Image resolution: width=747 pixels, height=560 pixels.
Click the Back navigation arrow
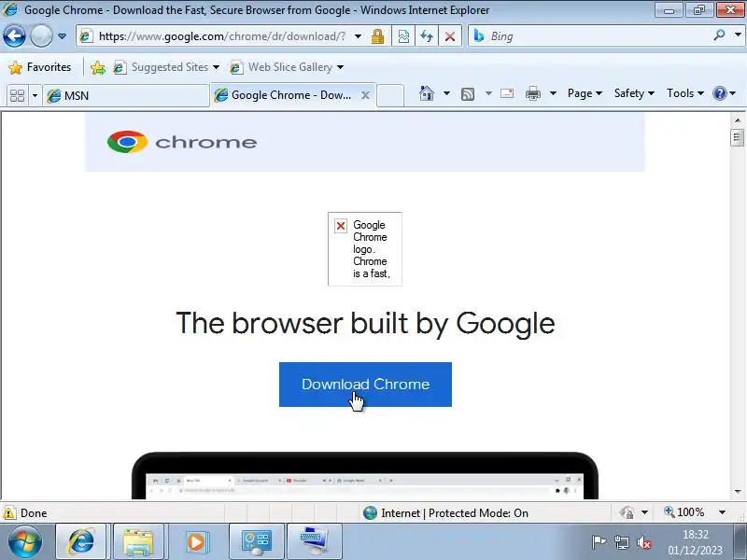[14, 36]
